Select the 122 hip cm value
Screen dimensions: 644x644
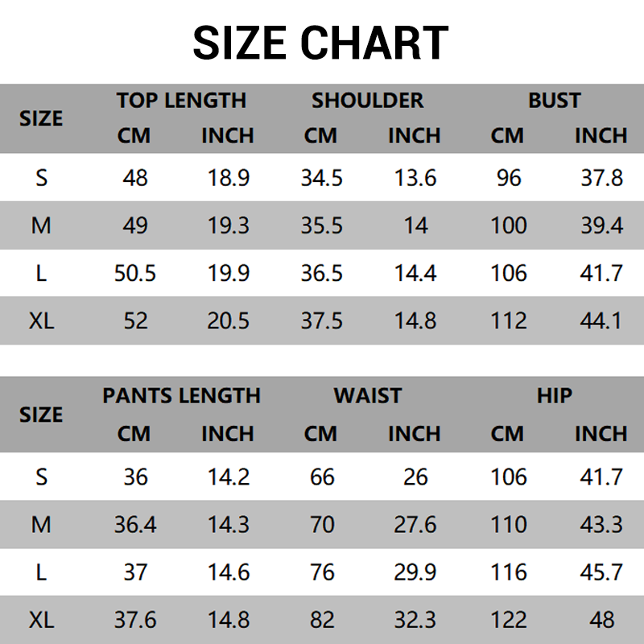[x=509, y=620]
